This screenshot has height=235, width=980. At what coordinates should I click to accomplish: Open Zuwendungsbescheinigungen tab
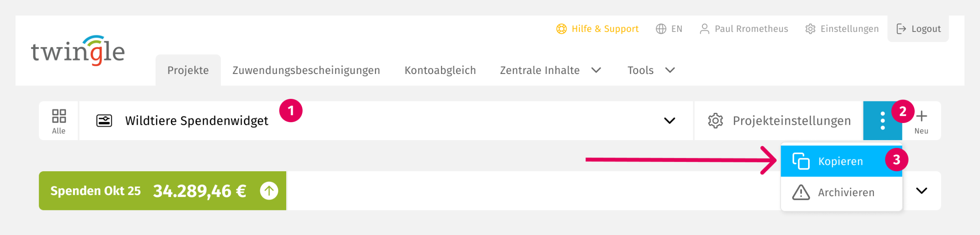(306, 70)
